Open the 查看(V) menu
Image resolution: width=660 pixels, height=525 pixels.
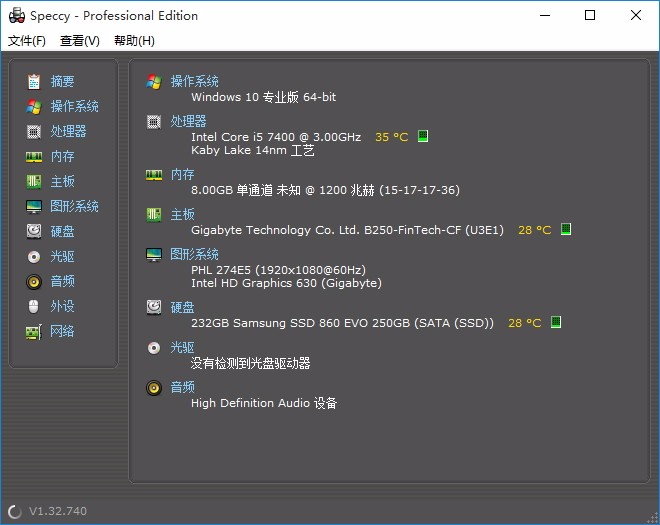(80, 41)
